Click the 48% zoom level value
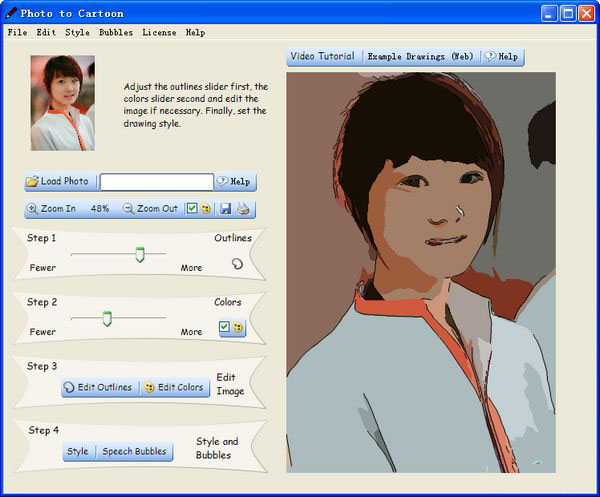 click(100, 209)
